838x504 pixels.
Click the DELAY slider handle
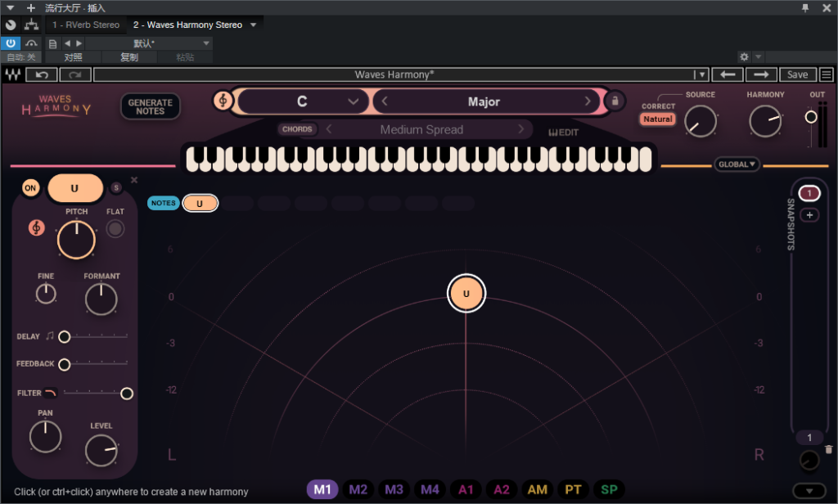64,336
